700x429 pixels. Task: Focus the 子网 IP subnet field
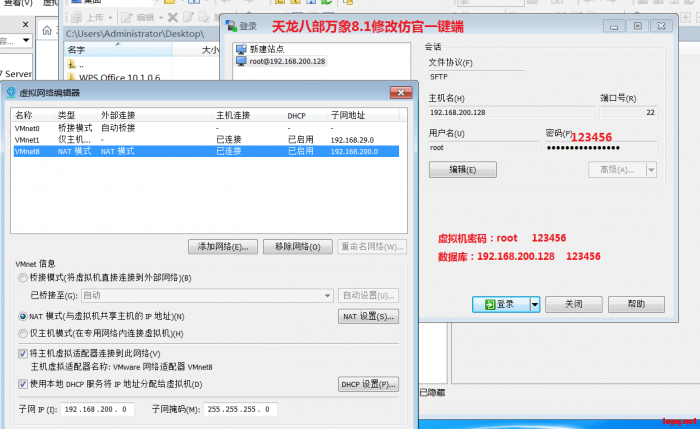(x=97, y=409)
